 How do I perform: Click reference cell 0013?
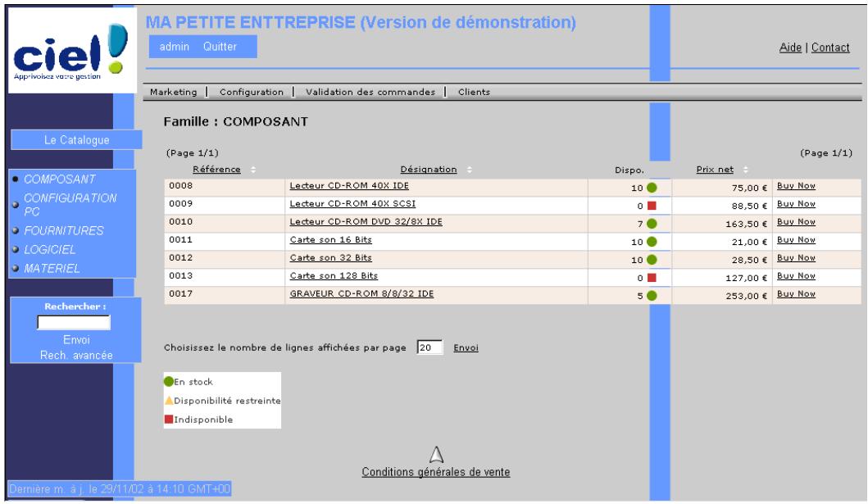pos(225,278)
